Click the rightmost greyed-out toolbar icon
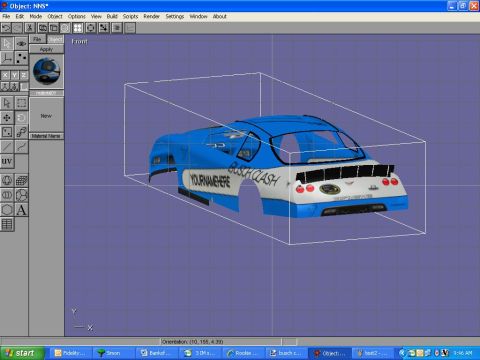The height and width of the screenshot is (360, 480). pos(130,28)
